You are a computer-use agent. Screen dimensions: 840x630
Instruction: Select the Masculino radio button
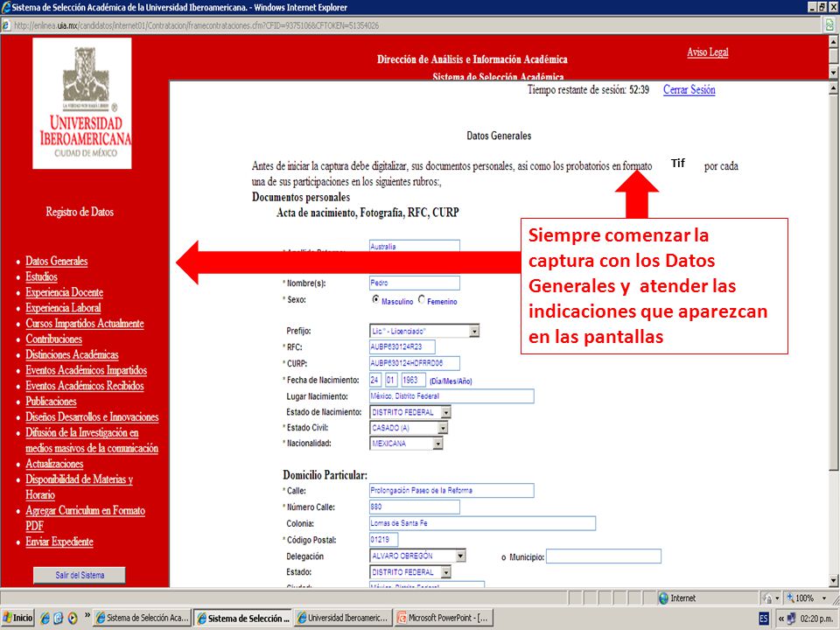point(375,299)
